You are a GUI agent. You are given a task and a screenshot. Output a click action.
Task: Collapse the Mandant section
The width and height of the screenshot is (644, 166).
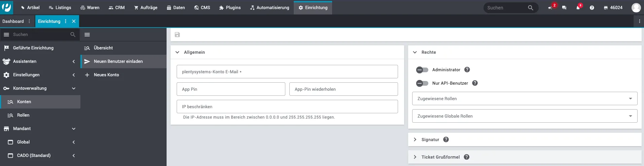point(40,128)
